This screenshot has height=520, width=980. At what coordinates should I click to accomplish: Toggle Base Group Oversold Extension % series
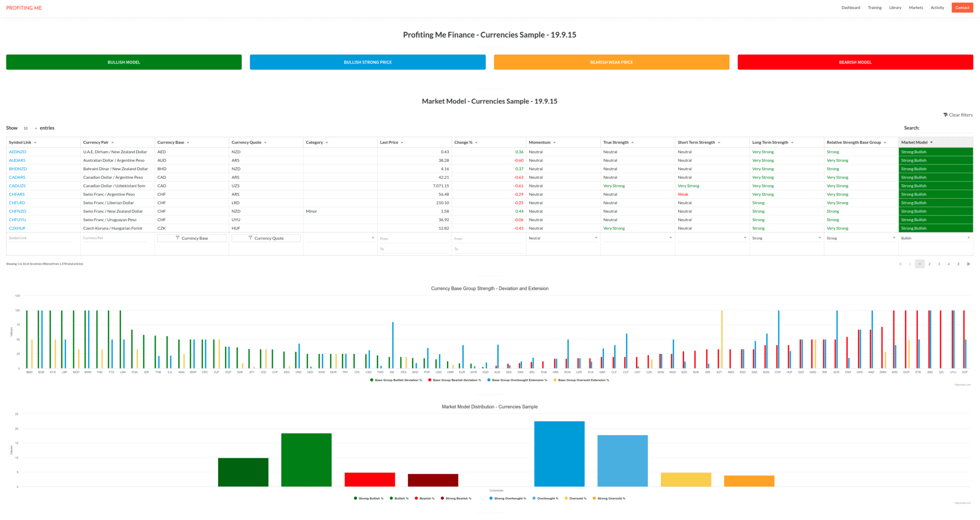(x=581, y=380)
